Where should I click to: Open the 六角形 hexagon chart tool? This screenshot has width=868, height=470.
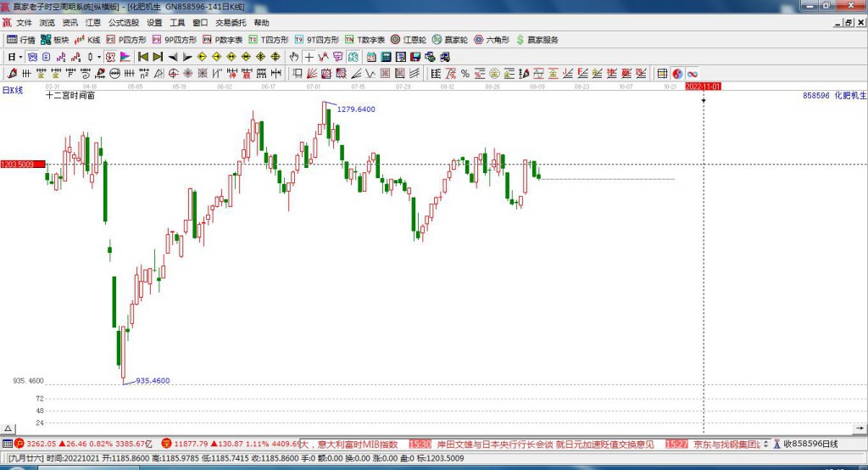click(491, 40)
